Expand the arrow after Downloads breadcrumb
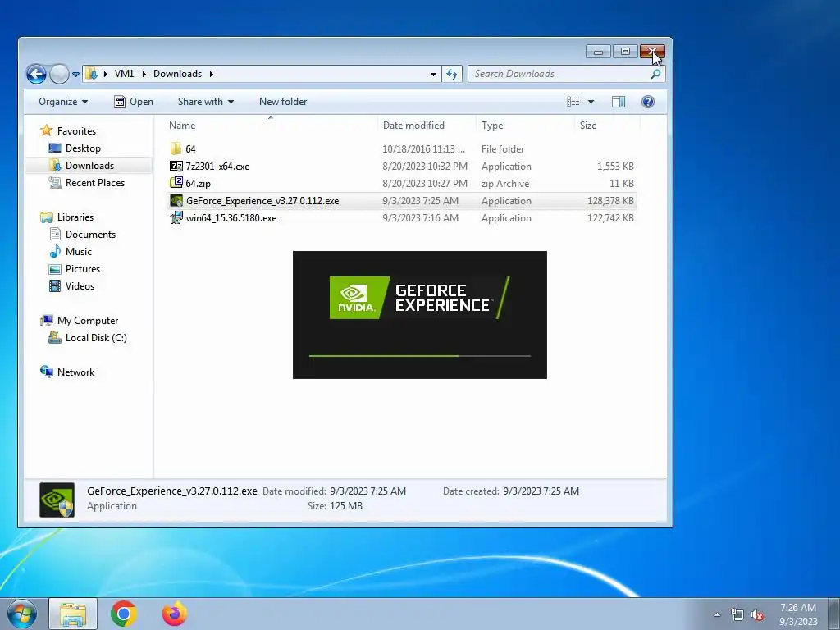Image resolution: width=840 pixels, height=630 pixels. pos(211,74)
